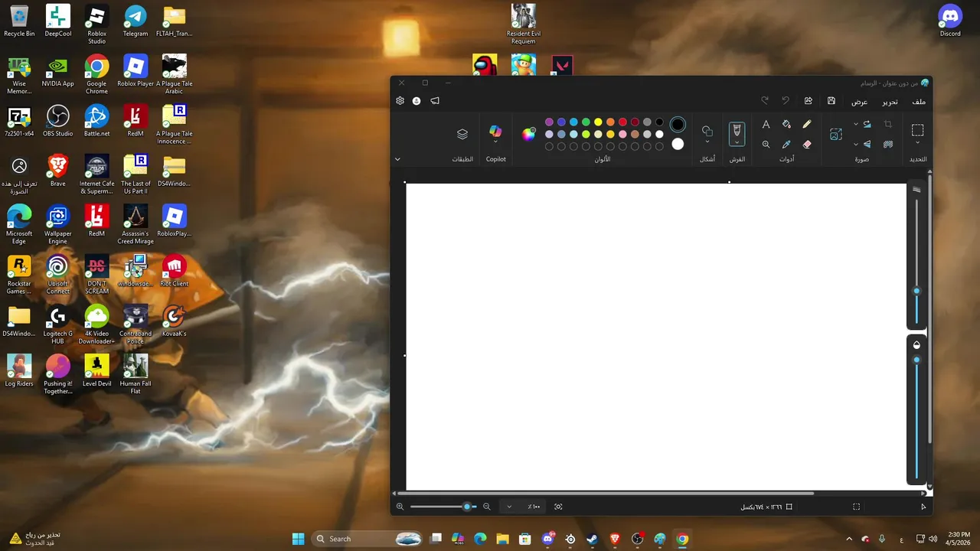Click the account profile icon in Paint
The width and height of the screenshot is (980, 551).
pyautogui.click(x=416, y=101)
